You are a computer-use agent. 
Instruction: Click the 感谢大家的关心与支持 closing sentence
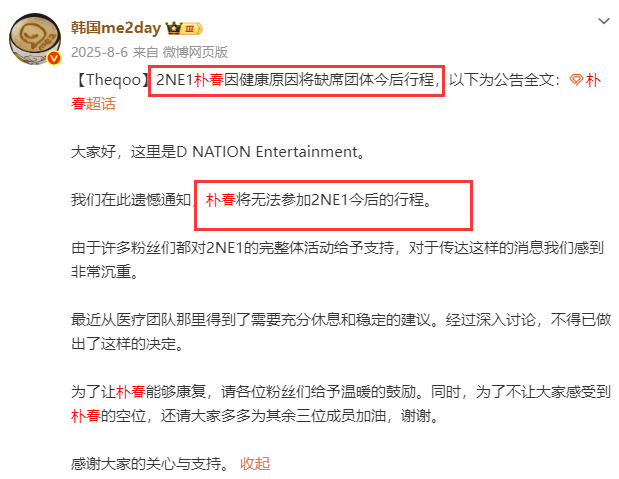tap(150, 464)
